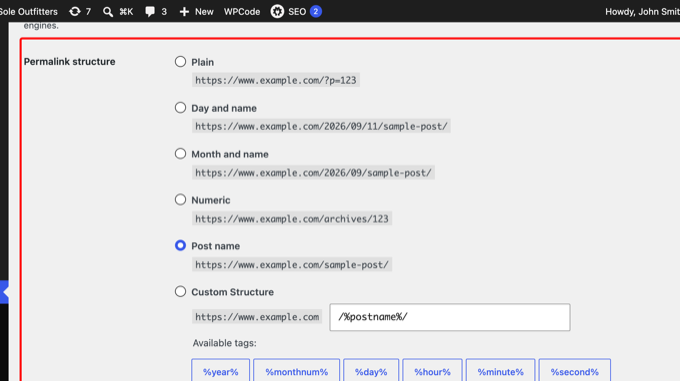The height and width of the screenshot is (381, 680).
Task: Click the Custom Structure option label
Action: (232, 292)
